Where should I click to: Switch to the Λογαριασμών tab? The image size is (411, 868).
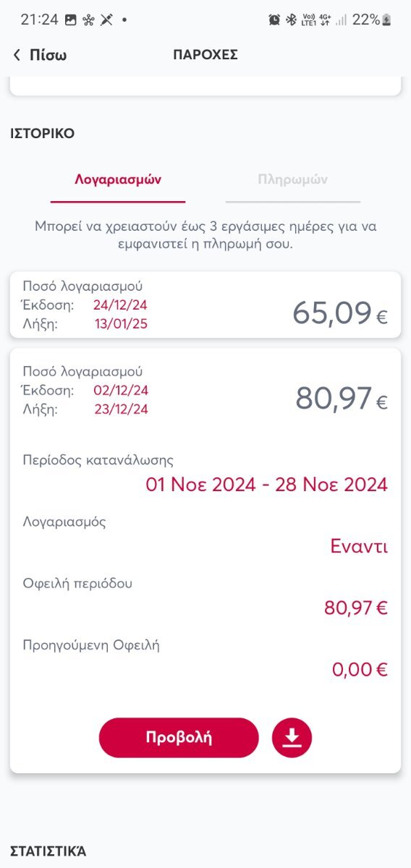point(118,179)
